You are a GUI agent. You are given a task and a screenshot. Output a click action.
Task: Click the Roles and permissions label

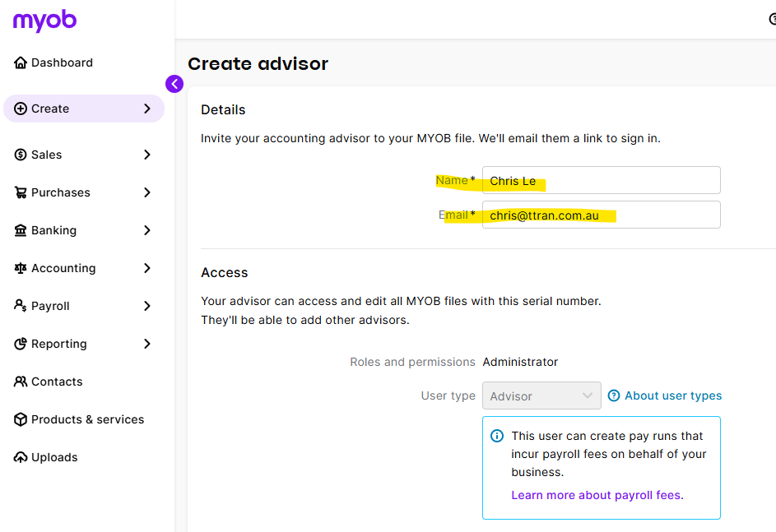412,362
